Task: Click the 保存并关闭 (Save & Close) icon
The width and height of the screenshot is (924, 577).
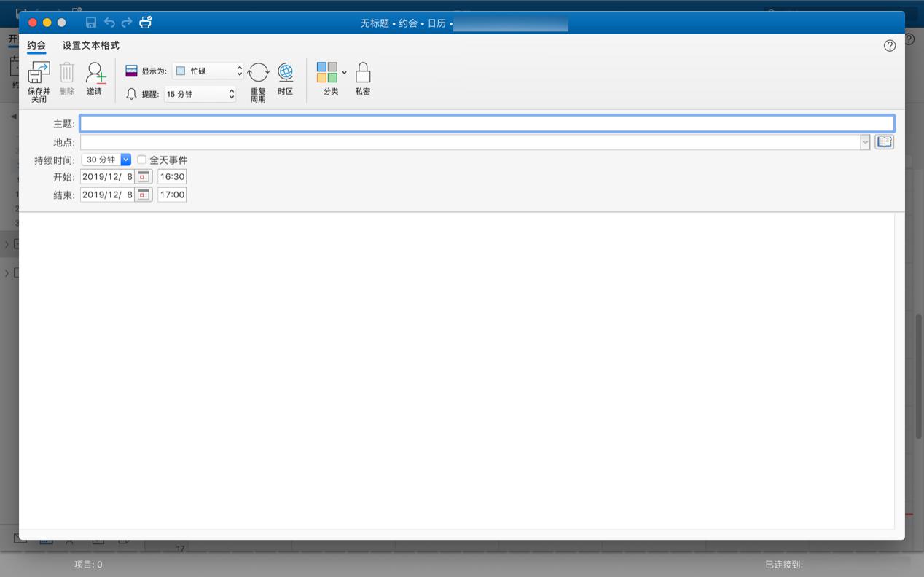Action: pos(39,77)
